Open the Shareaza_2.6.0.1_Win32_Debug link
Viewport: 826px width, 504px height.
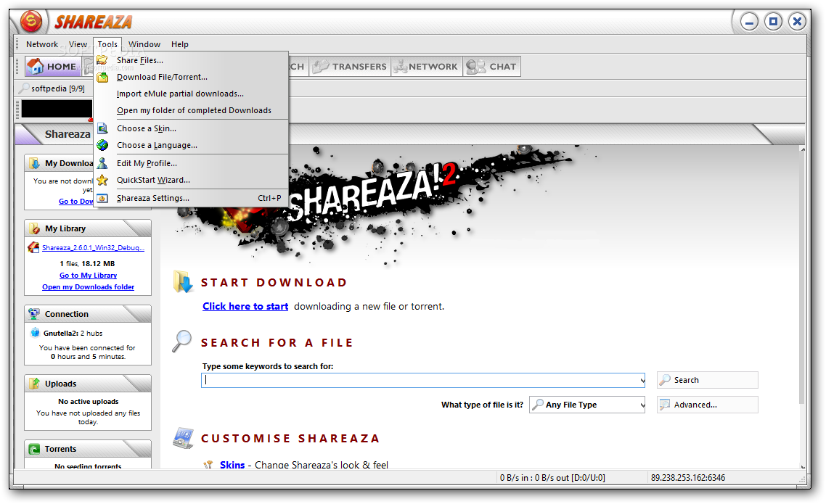pos(93,247)
